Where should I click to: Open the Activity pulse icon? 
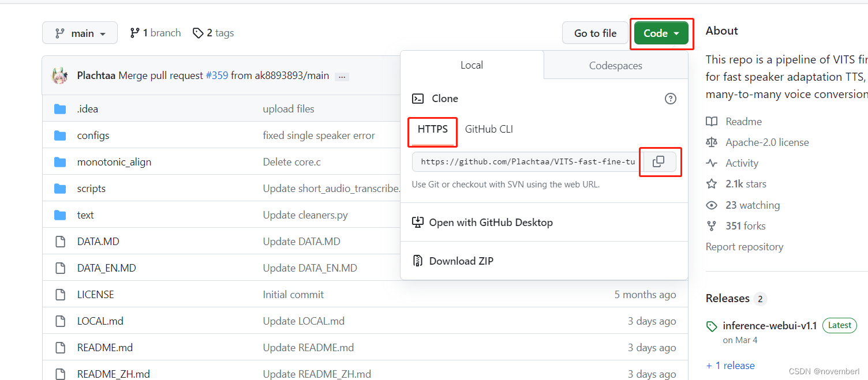point(712,163)
